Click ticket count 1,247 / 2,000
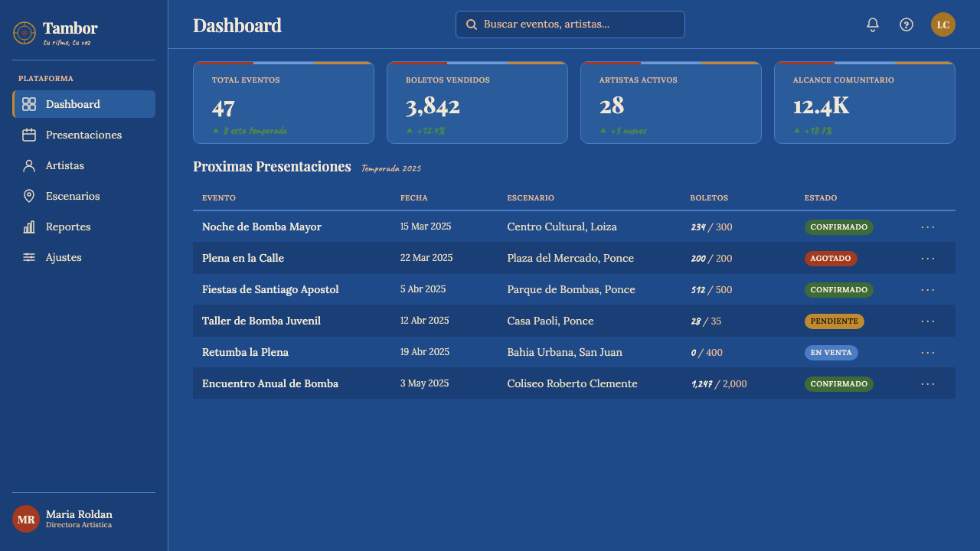This screenshot has height=551, width=980. click(x=719, y=384)
